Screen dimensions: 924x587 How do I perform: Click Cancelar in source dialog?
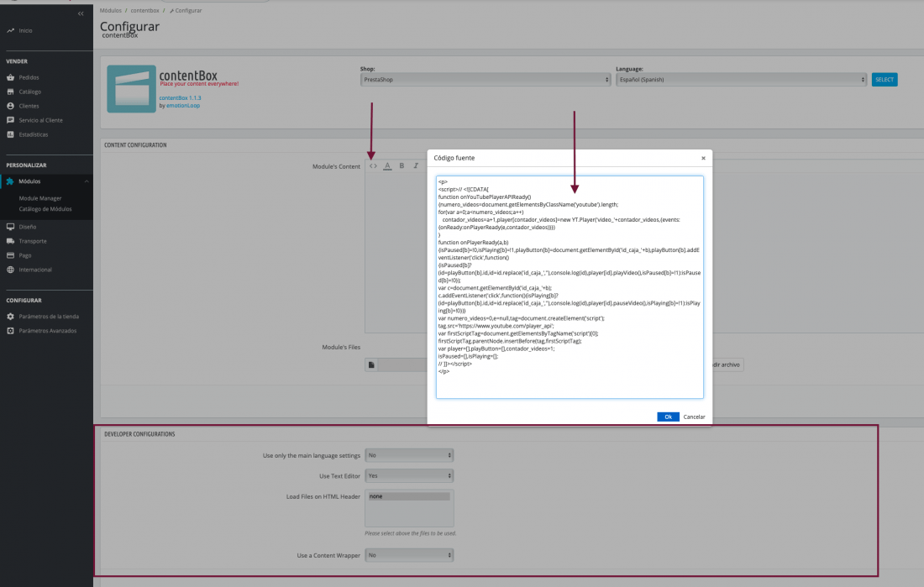pos(694,417)
